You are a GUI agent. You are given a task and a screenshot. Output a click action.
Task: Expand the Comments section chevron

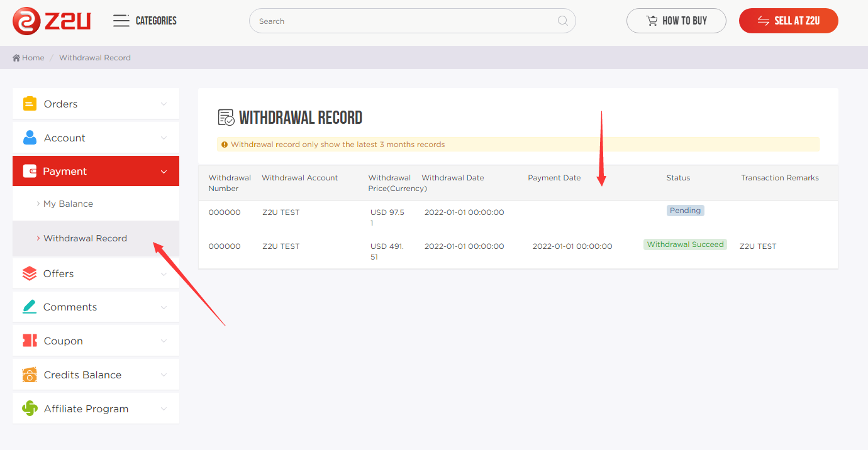[x=164, y=307]
